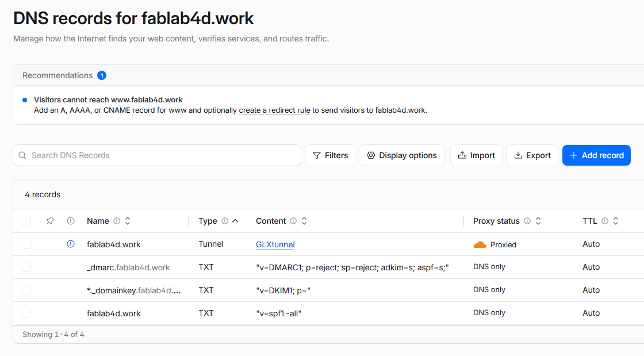Click the info icon next to Content header
Image resolution: width=644 pixels, height=356 pixels.
click(293, 221)
